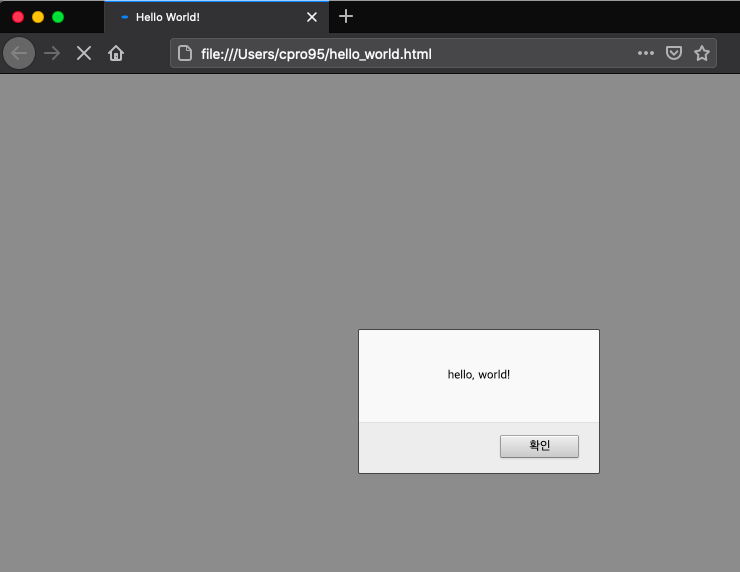Go to the browser home page
The height and width of the screenshot is (572, 740).
116,53
